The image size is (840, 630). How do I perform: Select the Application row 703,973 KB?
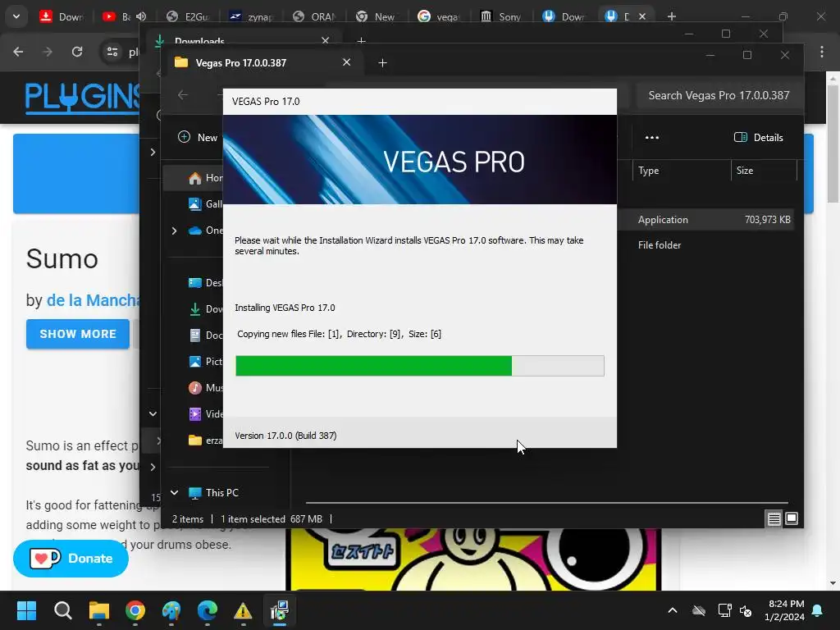click(705, 220)
